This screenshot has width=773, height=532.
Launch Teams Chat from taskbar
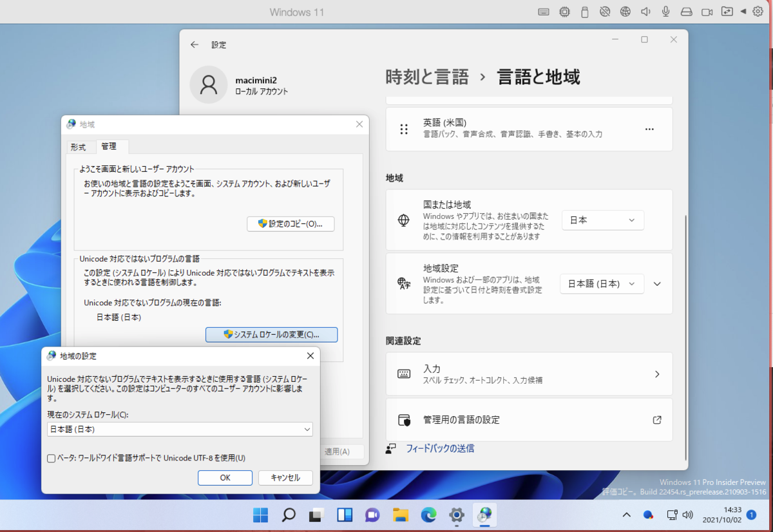coord(372,515)
